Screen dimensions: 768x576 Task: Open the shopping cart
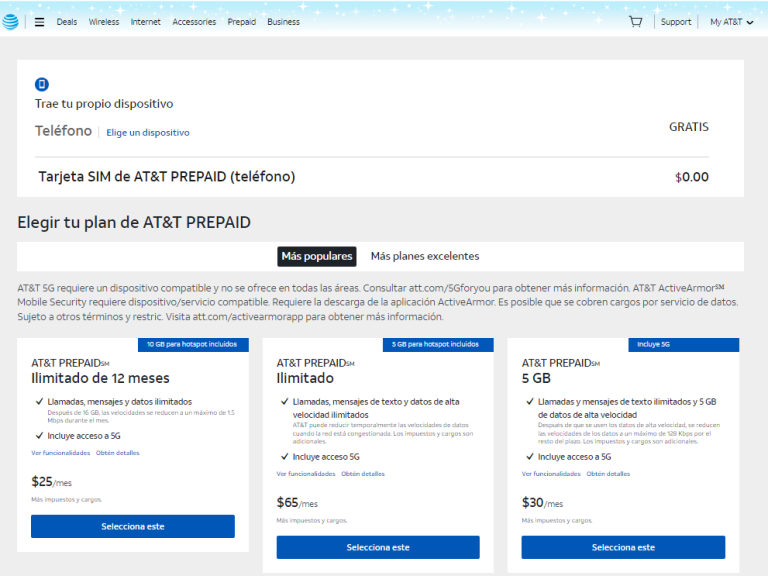(x=635, y=21)
